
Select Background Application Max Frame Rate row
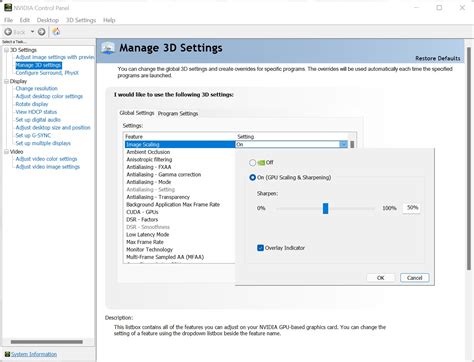click(x=180, y=204)
